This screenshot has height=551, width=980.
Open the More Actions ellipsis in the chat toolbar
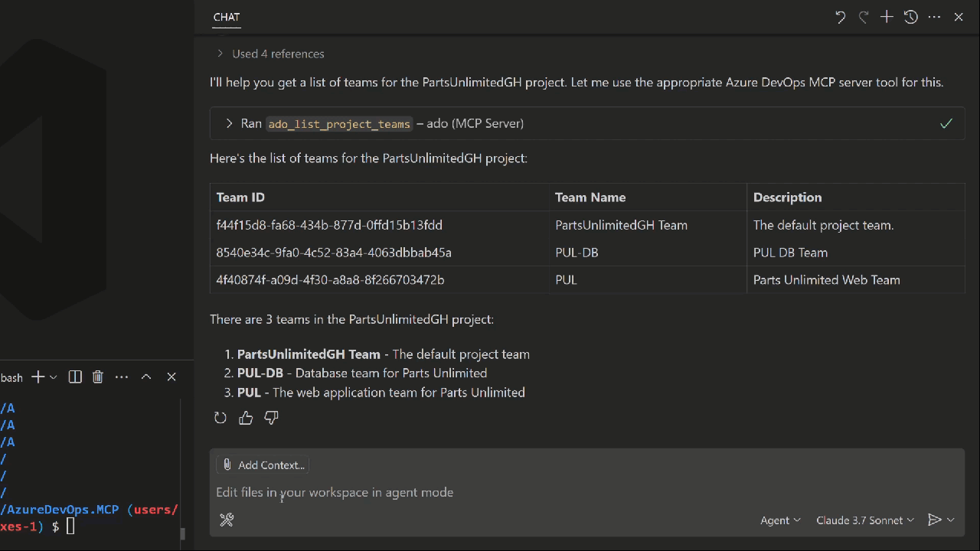click(x=934, y=16)
